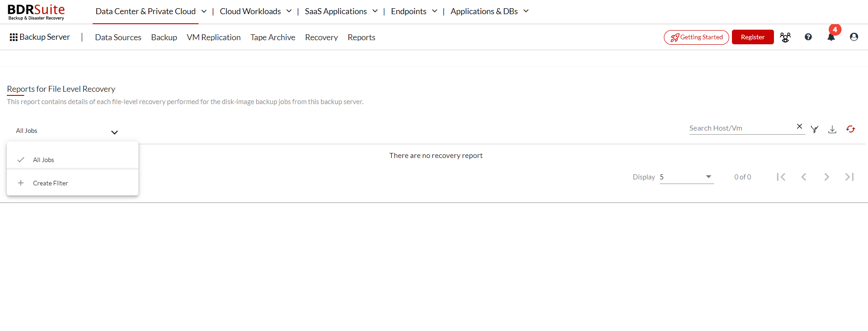The width and height of the screenshot is (868, 331).
Task: Clear the Search Host/Vm field with X
Action: click(x=800, y=126)
